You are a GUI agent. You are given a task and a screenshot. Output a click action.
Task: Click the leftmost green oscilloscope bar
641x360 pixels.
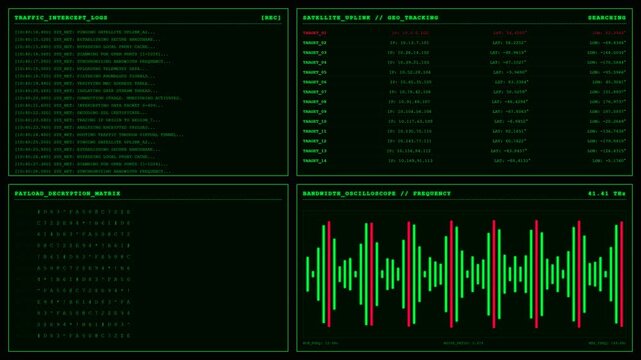click(x=308, y=274)
